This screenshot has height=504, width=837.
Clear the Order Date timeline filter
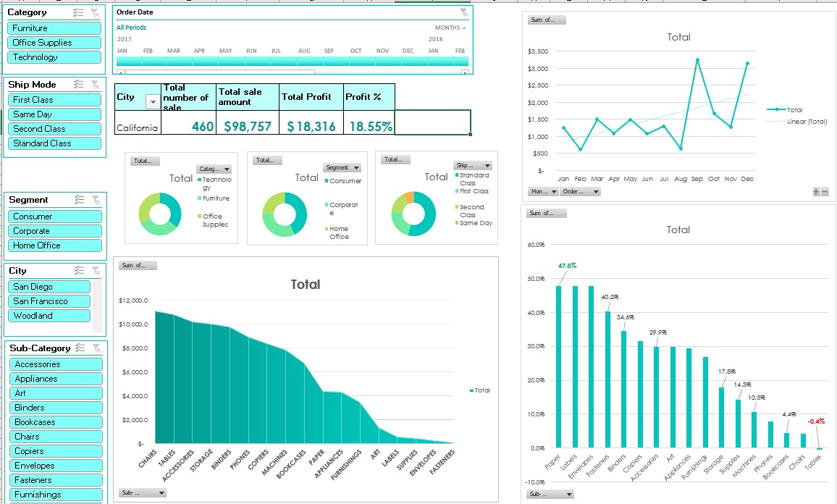[x=464, y=13]
